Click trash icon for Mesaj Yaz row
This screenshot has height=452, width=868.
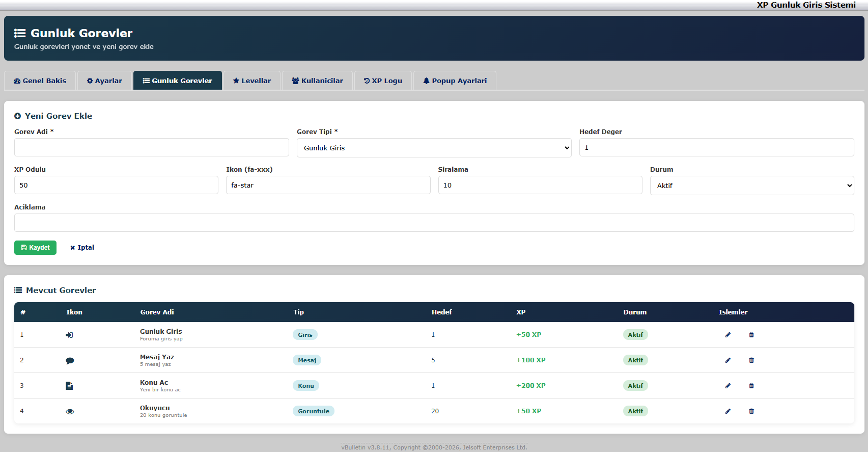(751, 360)
